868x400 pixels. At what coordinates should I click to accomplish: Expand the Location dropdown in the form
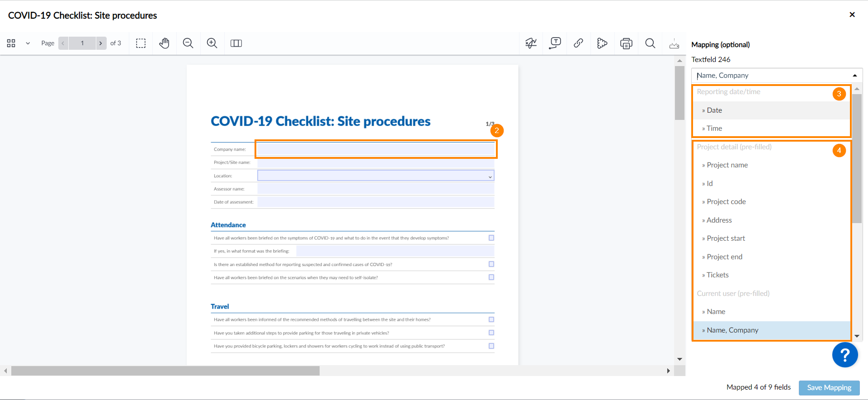490,176
